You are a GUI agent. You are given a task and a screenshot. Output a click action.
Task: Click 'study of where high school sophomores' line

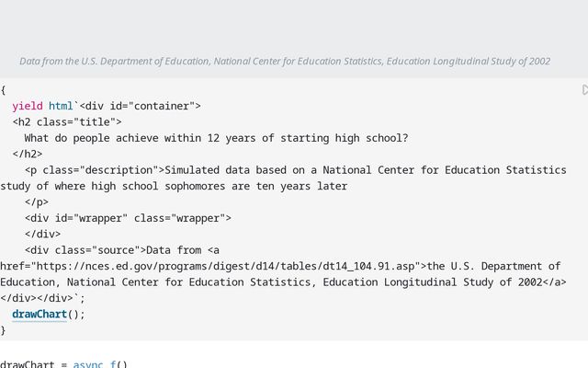coord(174,186)
